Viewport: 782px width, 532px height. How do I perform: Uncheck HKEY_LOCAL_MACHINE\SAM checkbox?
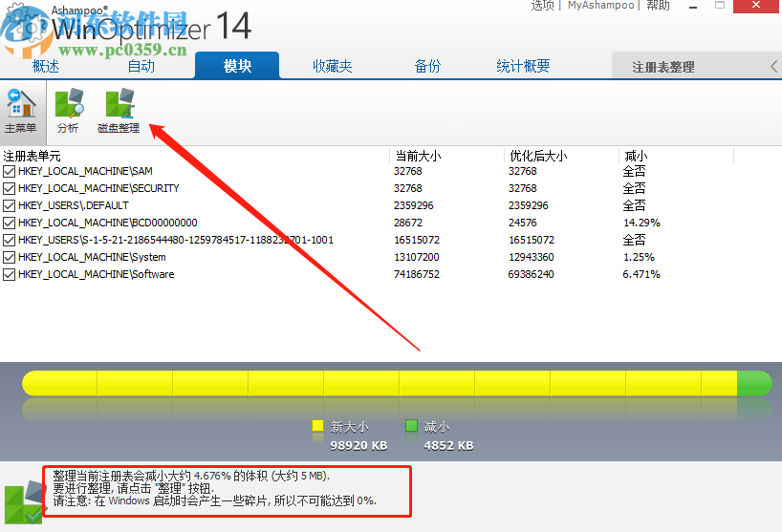point(9,172)
